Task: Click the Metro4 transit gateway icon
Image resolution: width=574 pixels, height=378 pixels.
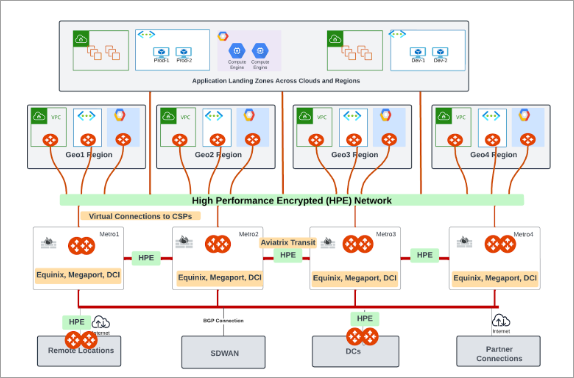Action: pos(500,244)
